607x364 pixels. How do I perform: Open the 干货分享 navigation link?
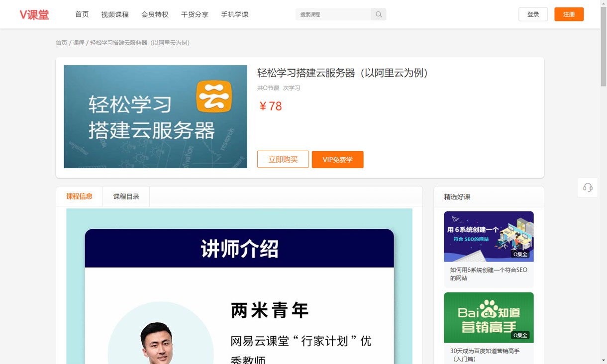coord(195,14)
